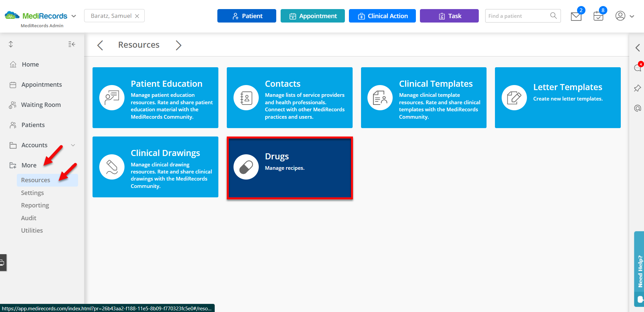644x312 pixels.
Task: Click the Appointments calendar icon
Action: (13, 84)
